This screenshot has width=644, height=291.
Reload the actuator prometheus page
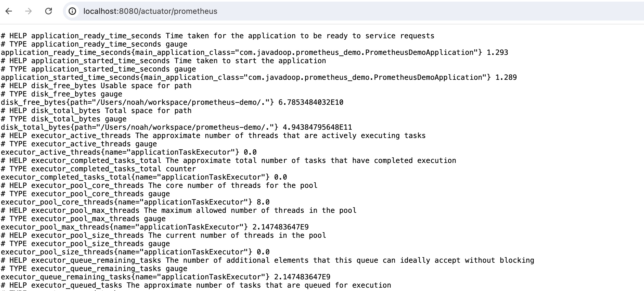[x=48, y=11]
